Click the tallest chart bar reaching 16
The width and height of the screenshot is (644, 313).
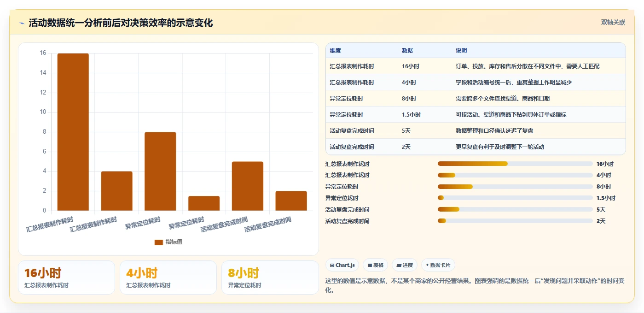click(73, 132)
